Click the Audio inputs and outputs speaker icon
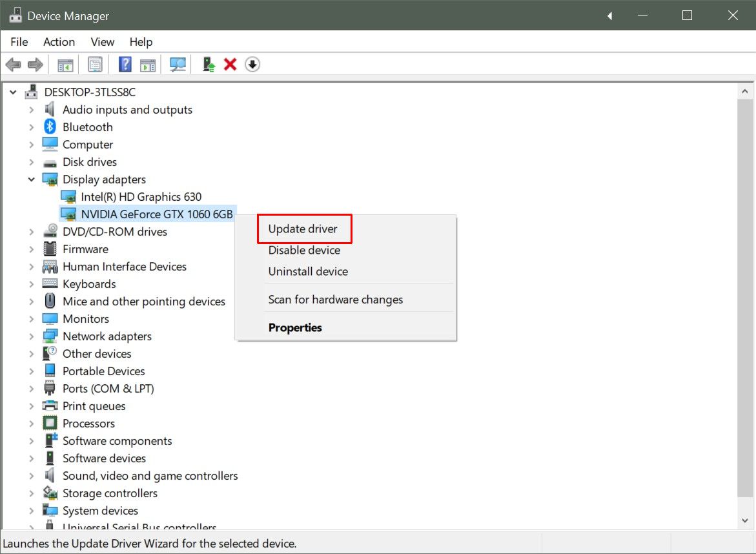Viewport: 756px width, 554px height. [50, 110]
